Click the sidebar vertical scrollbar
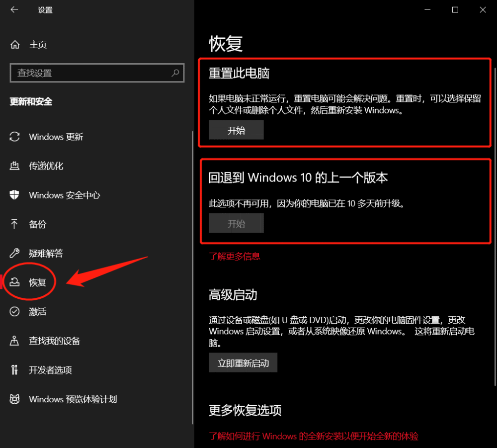497x448 pixels. click(192, 277)
